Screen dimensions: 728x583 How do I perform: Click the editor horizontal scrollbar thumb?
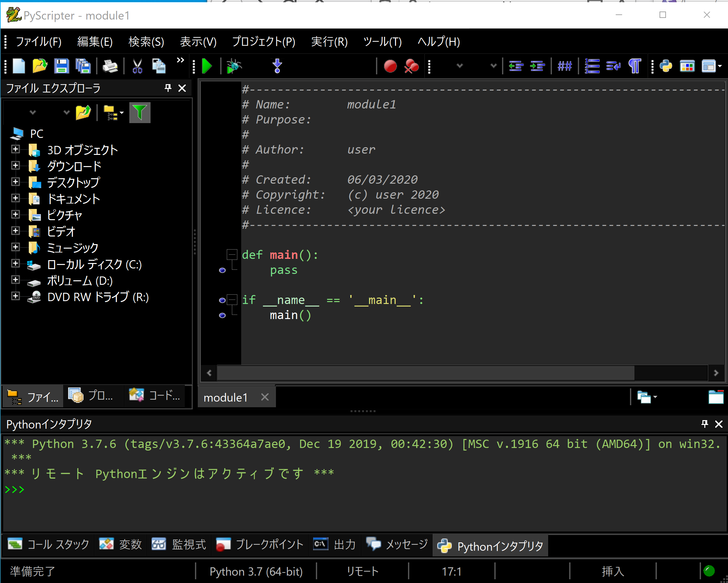[x=425, y=373]
